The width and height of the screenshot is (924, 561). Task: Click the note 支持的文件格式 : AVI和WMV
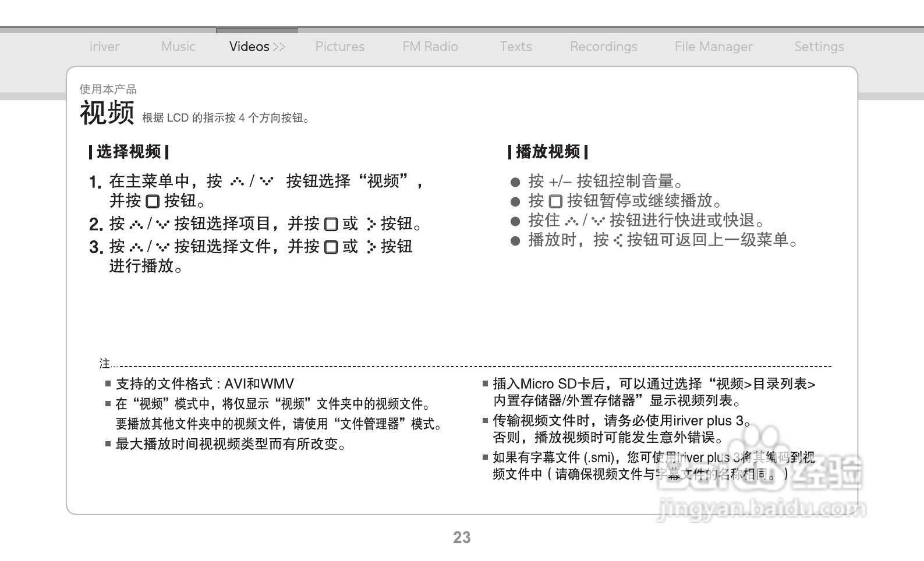(205, 384)
